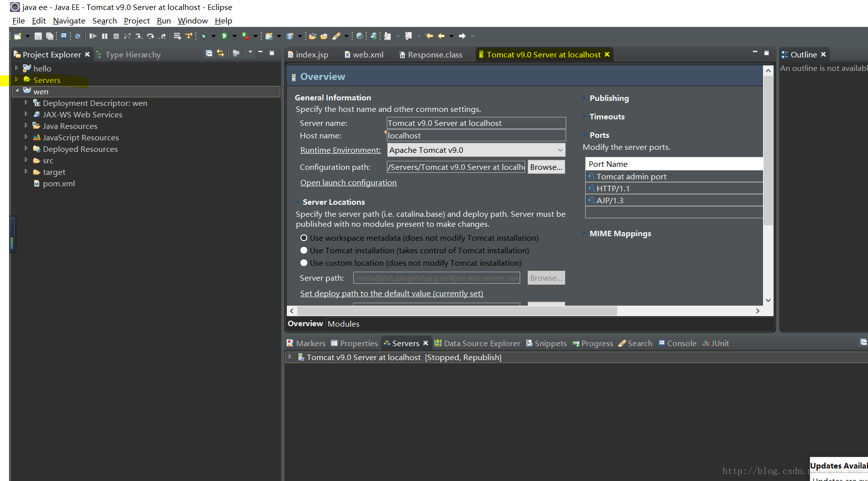The image size is (868, 481).
Task: Click the Open Web Browser globe icon
Action: (359, 36)
